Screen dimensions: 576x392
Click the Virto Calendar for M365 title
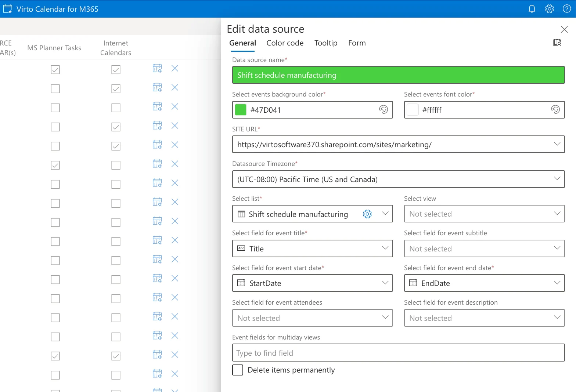58,9
